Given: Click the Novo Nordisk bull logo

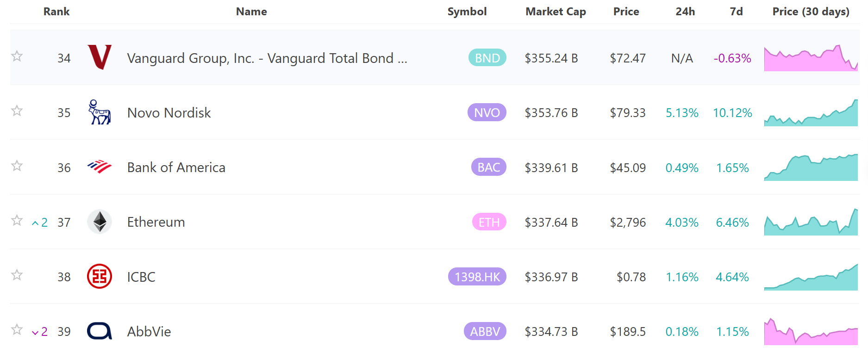Looking at the screenshot, I should click(x=100, y=112).
